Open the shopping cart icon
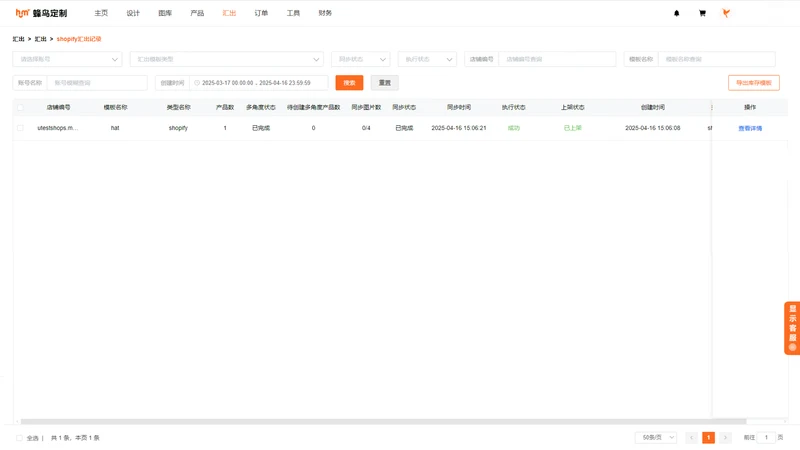Viewport: 800px width, 450px height. (702, 13)
